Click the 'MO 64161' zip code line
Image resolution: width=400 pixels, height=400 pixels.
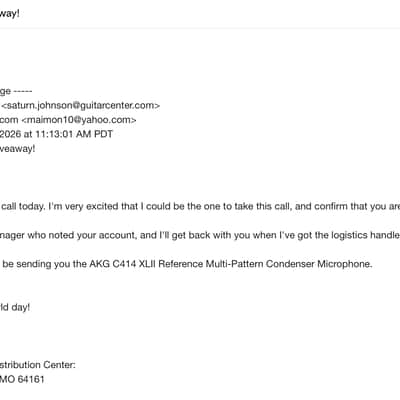coord(22,379)
